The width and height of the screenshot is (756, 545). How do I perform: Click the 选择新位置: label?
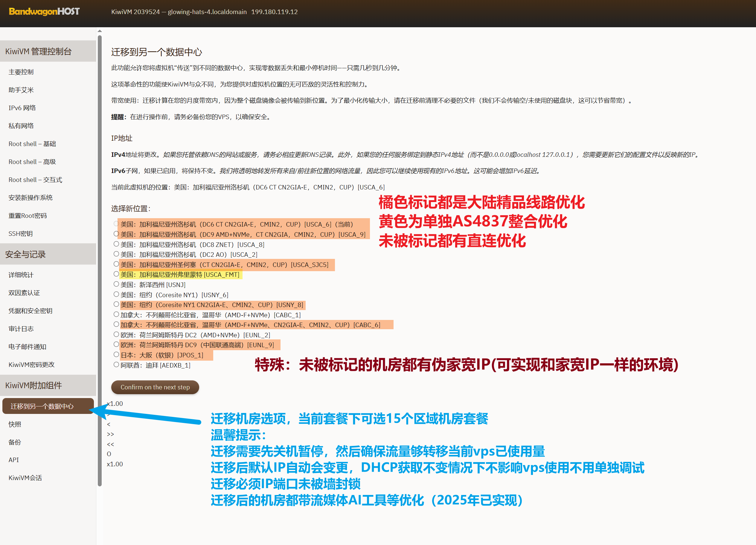[x=131, y=209]
